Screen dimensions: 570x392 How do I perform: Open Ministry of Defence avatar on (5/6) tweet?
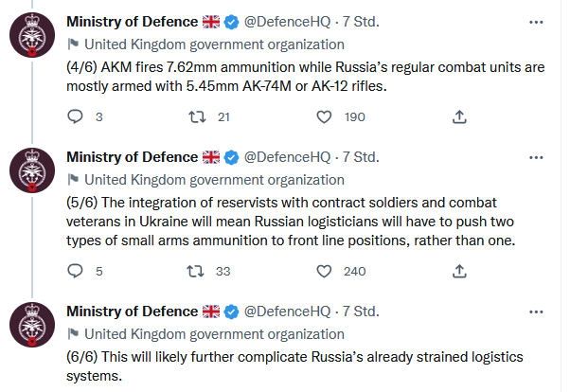32,170
